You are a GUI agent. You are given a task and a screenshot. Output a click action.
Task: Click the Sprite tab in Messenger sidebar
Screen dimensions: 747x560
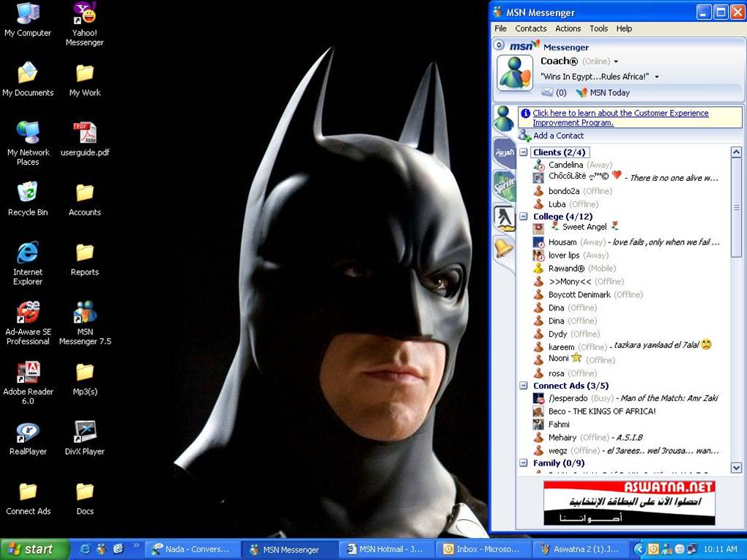pos(504,185)
